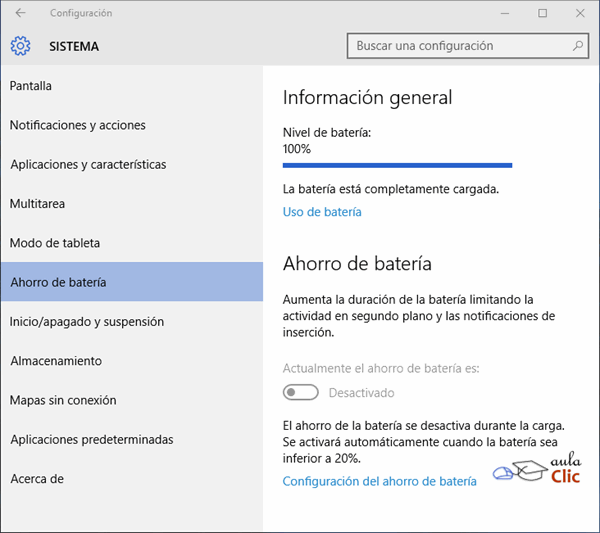Click the Buscar una configuración field
The height and width of the screenshot is (533, 600).
tap(460, 46)
